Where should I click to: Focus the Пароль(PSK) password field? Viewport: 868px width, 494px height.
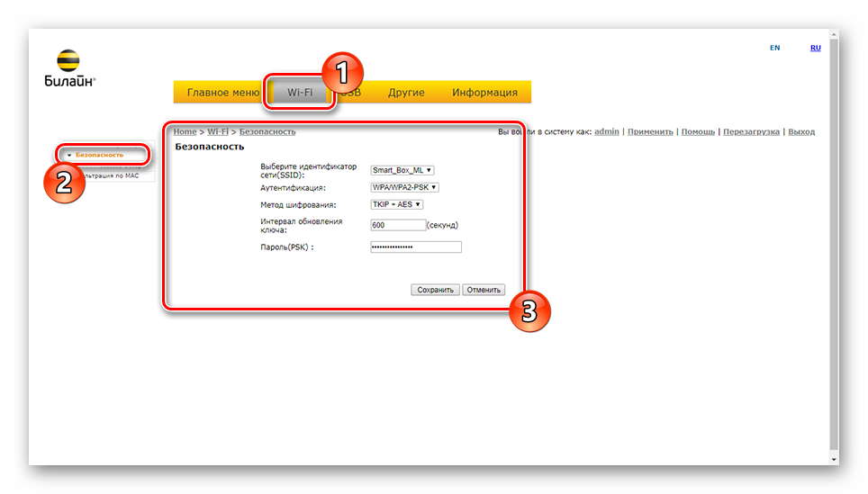[415, 247]
